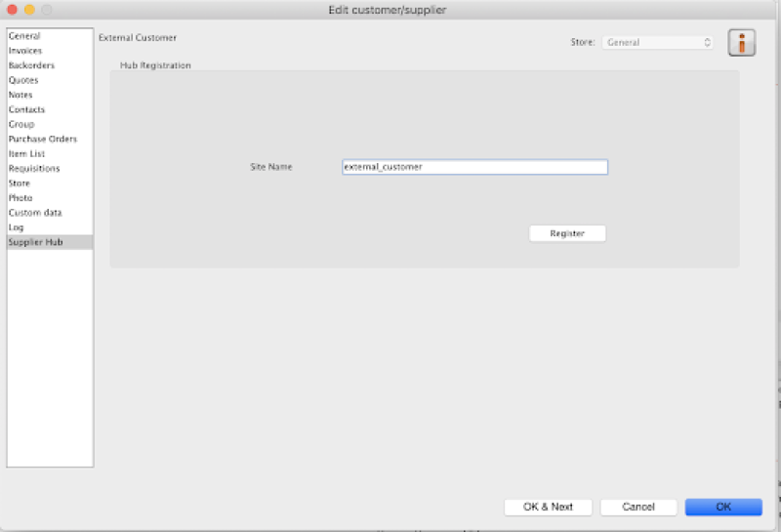Select Requisitions in the sidebar
Viewport: 781px width, 532px height.
point(34,168)
